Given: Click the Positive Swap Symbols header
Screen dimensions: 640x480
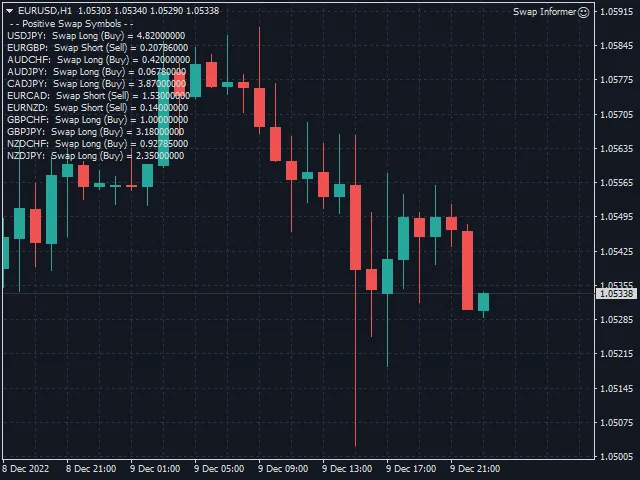Looking at the screenshot, I should [71, 23].
